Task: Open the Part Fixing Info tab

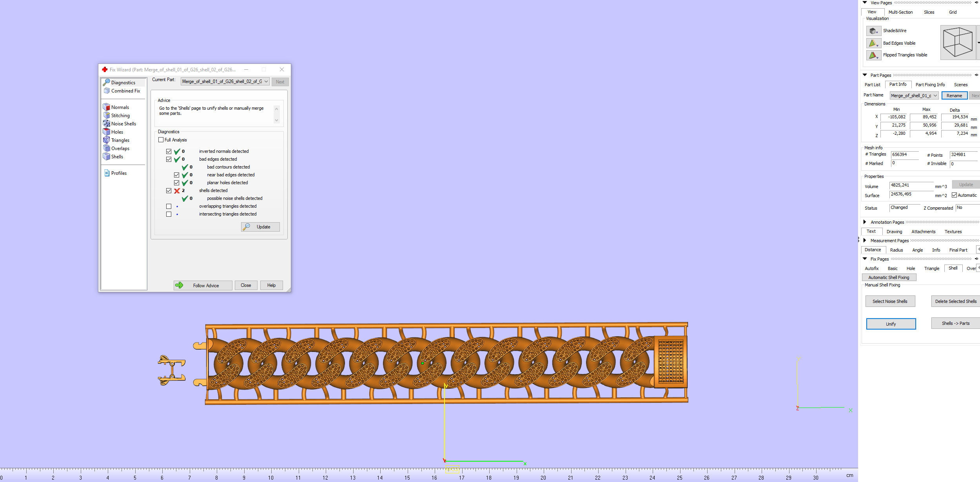Action: click(x=930, y=85)
